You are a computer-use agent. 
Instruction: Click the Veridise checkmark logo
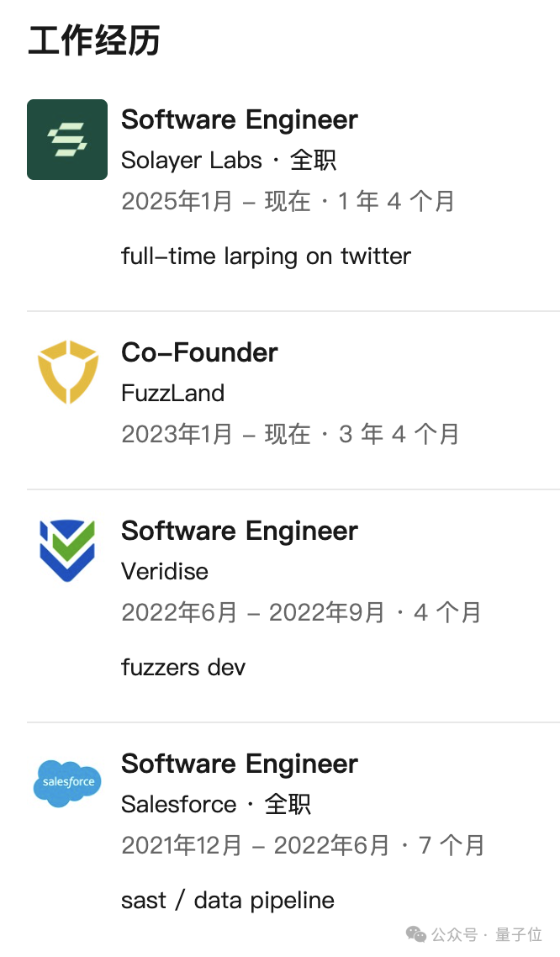67,549
